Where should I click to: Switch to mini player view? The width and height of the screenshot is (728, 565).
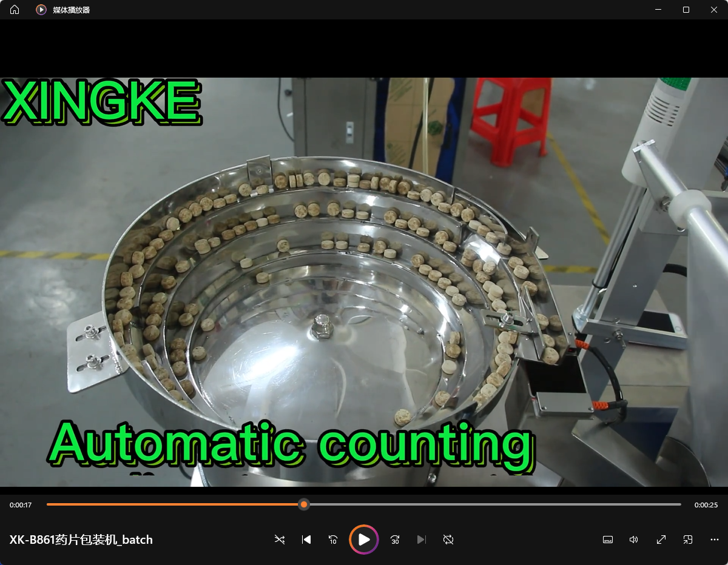click(x=687, y=540)
